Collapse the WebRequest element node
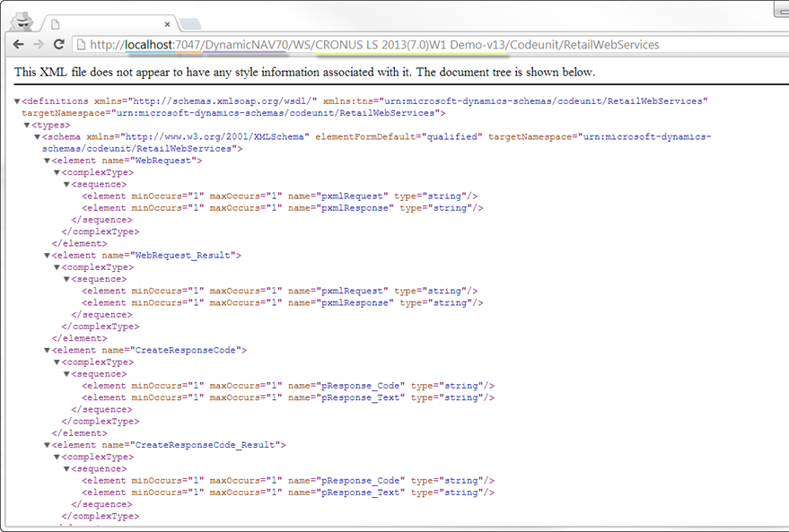This screenshot has height=532, width=789. [x=47, y=161]
